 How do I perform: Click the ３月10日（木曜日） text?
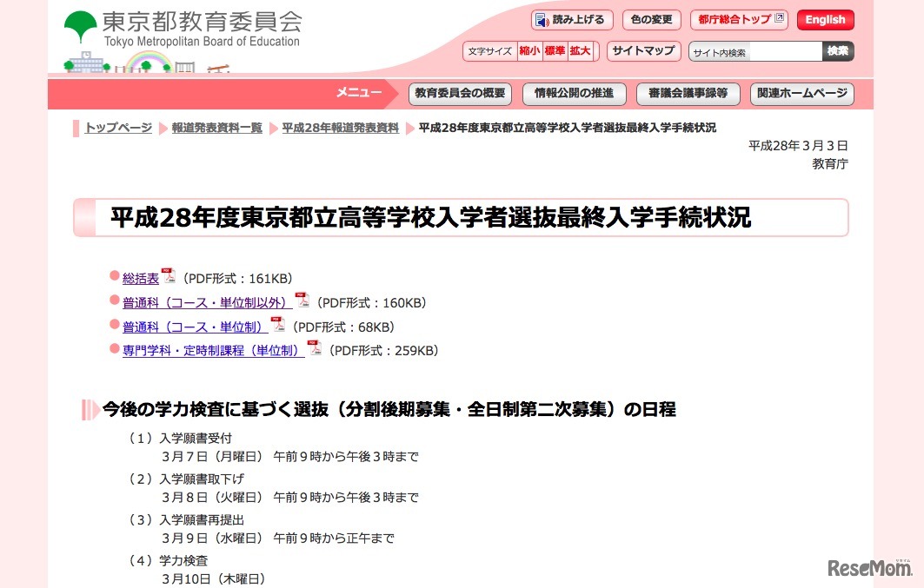(213, 579)
